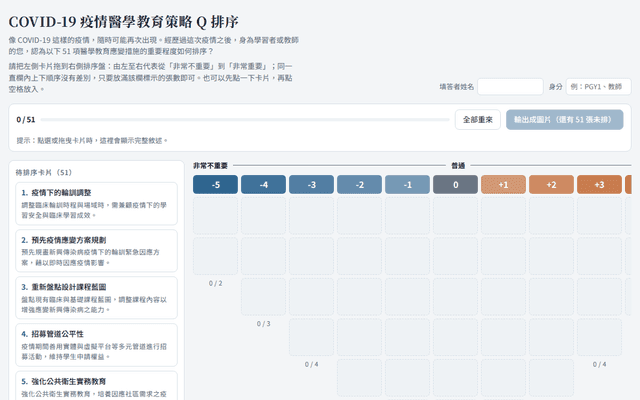Click the top empty slot under -2
640x400 pixels.
[x=359, y=216]
